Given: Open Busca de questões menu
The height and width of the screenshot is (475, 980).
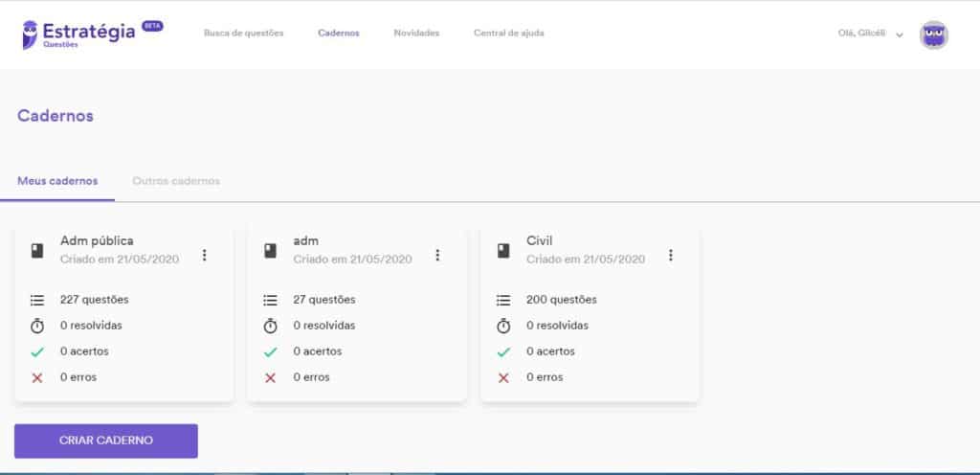Looking at the screenshot, I should [244, 34].
